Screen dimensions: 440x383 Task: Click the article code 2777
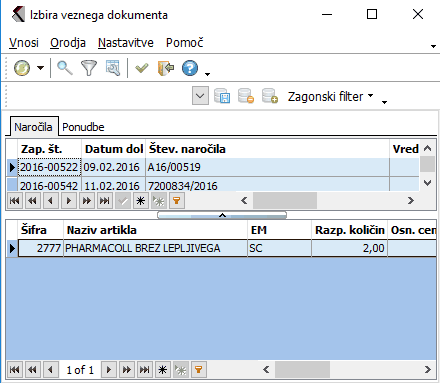[x=41, y=248]
